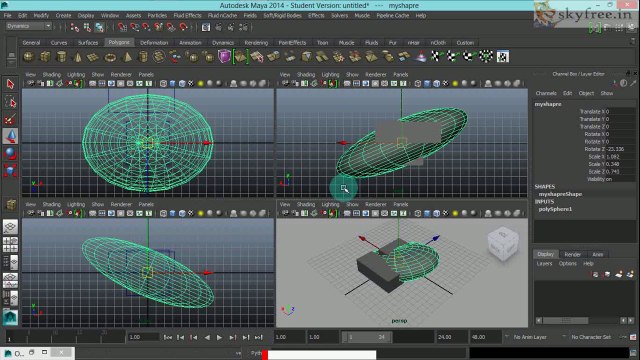The width and height of the screenshot is (640, 360).
Task: Open Shading menu in top-left viewport
Action: (x=51, y=75)
